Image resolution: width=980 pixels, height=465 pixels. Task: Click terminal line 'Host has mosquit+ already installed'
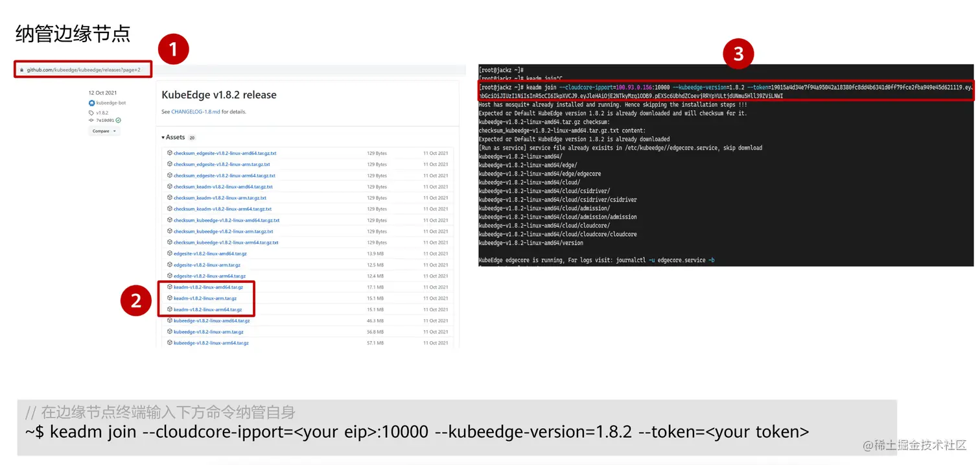click(x=612, y=104)
